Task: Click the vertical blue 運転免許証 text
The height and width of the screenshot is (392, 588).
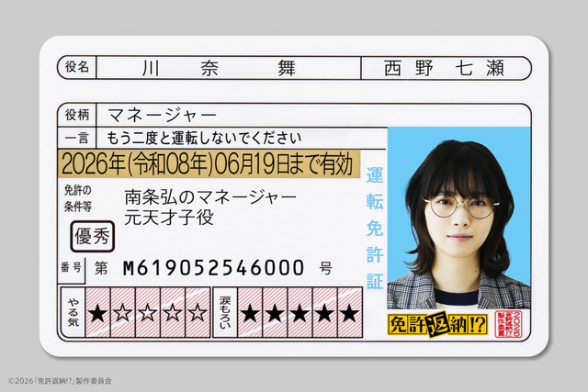Action: pyautogui.click(x=375, y=229)
